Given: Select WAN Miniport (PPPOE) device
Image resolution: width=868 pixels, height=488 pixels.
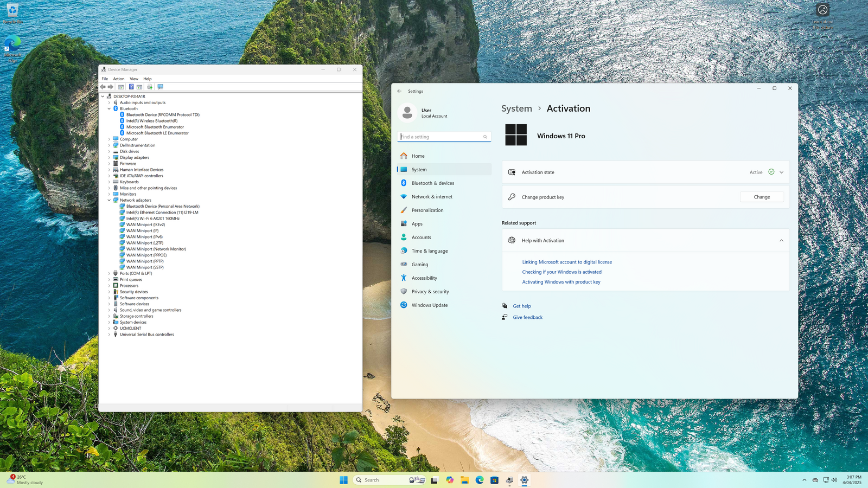Looking at the screenshot, I should [x=146, y=255].
